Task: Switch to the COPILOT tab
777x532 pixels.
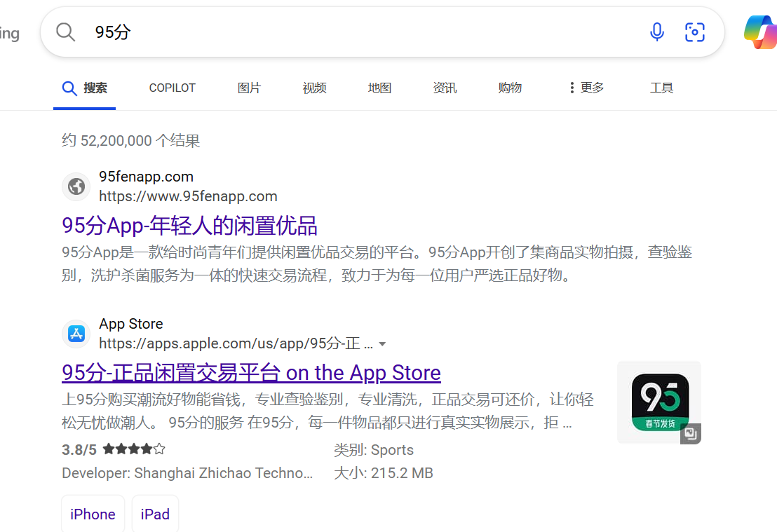Action: click(x=173, y=88)
